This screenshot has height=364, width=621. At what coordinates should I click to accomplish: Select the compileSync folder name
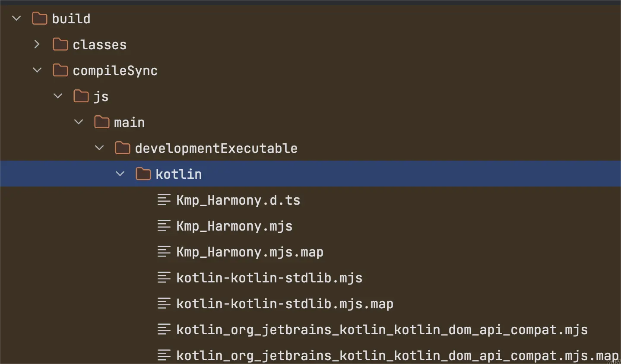(115, 70)
